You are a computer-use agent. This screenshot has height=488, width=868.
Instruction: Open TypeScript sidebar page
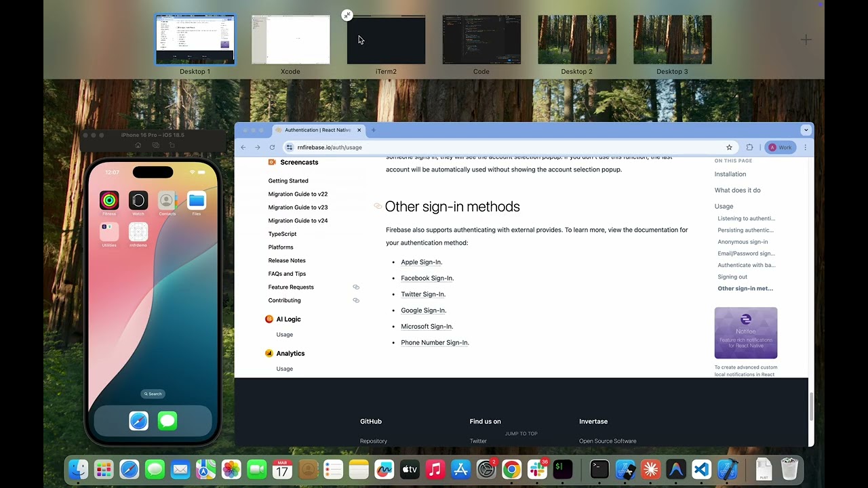point(282,234)
